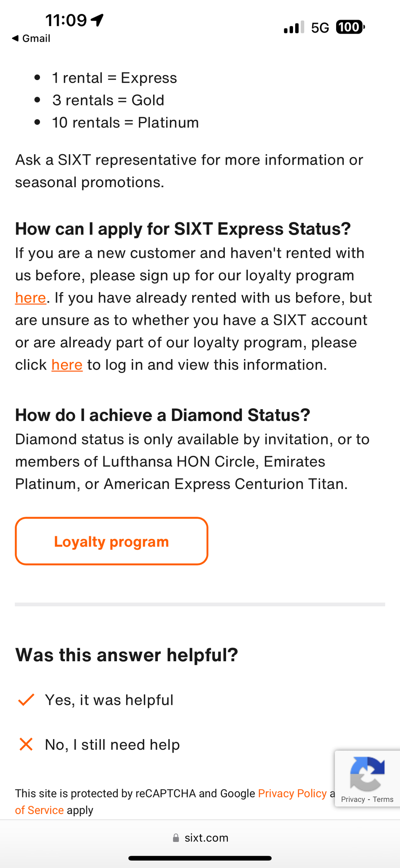Image resolution: width=400 pixels, height=868 pixels.
Task: Open the Loyalty program button
Action: [x=112, y=542]
